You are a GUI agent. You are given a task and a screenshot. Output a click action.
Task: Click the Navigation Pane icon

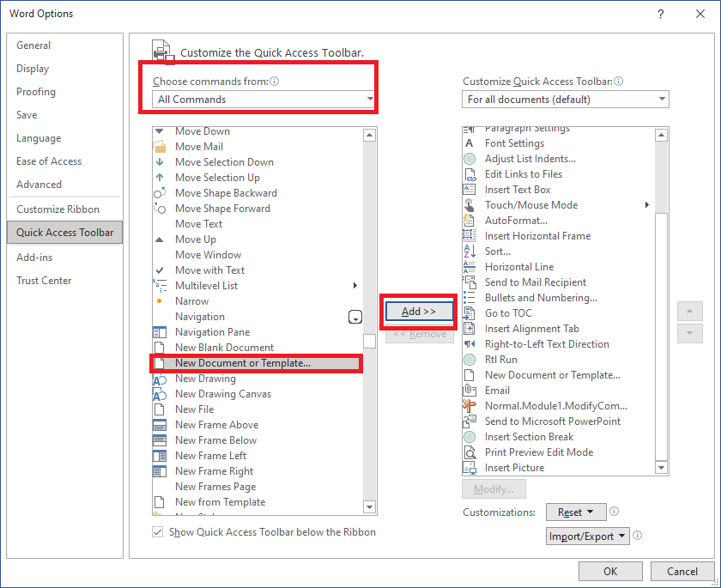(x=160, y=332)
